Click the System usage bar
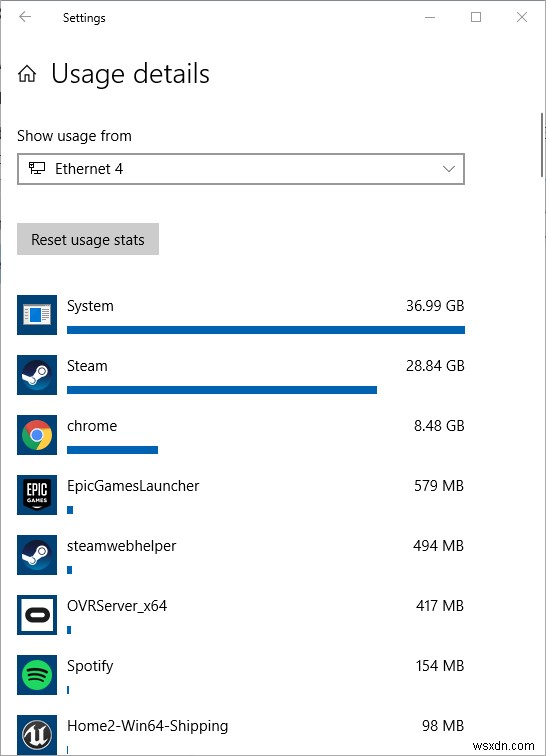Image resolution: width=546 pixels, height=756 pixels. pos(266,330)
